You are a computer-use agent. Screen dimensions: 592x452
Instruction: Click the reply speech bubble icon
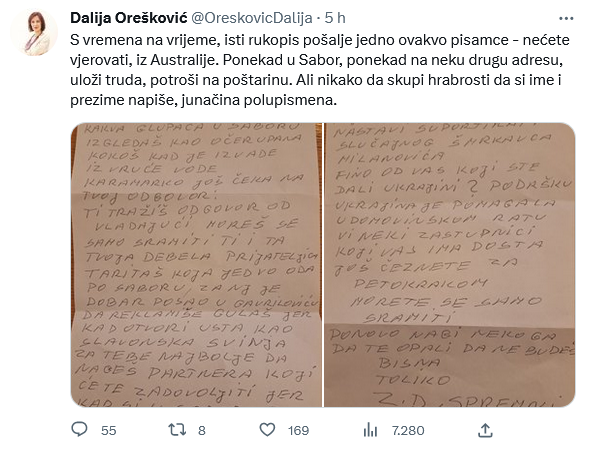(x=79, y=429)
